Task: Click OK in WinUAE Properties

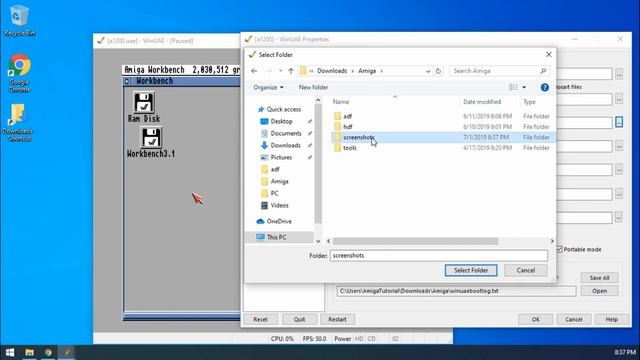Action: point(536,319)
